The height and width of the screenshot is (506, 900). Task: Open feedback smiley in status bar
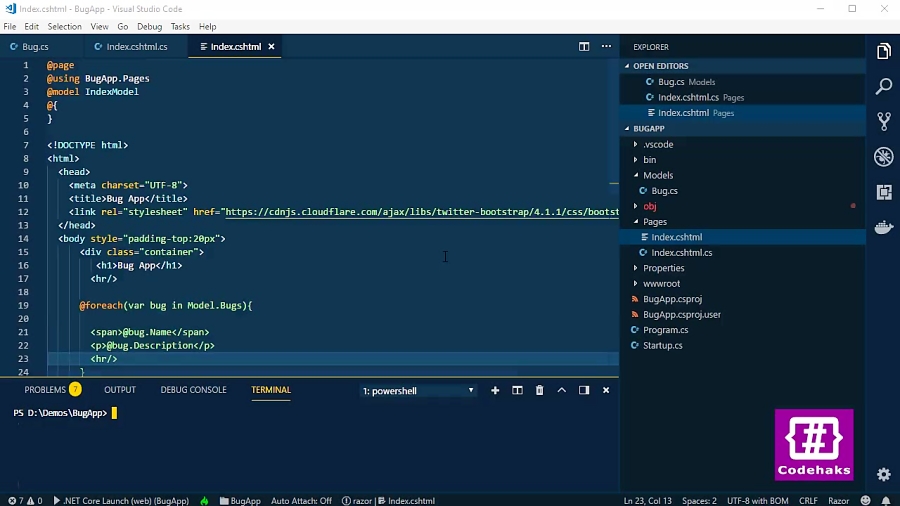866,500
